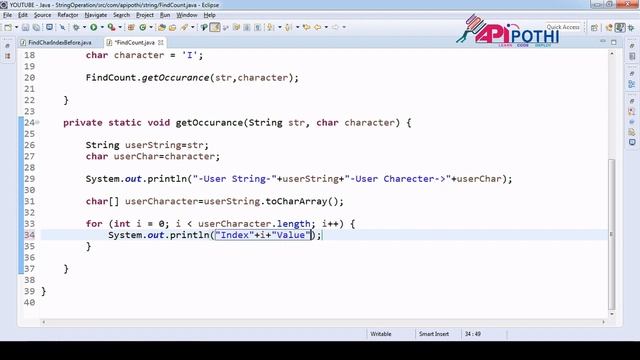640x360 pixels.
Task: Click the Open Task folder icon
Action: (172, 27)
